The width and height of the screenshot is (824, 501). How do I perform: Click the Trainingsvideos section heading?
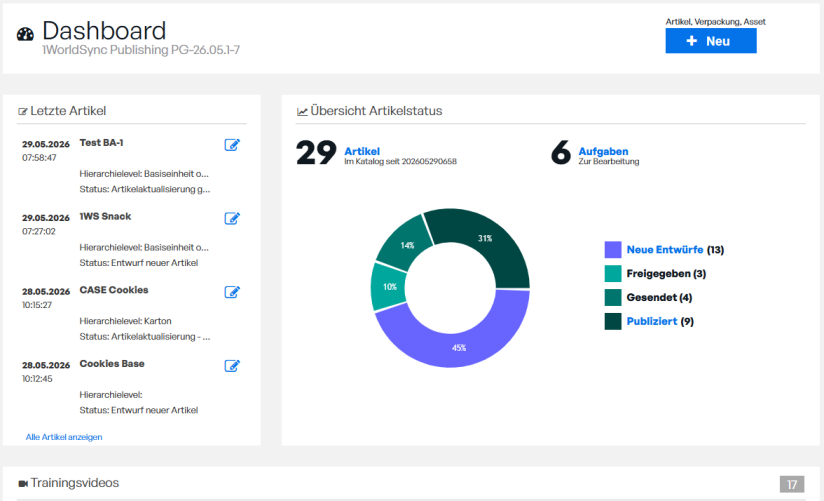[x=75, y=483]
